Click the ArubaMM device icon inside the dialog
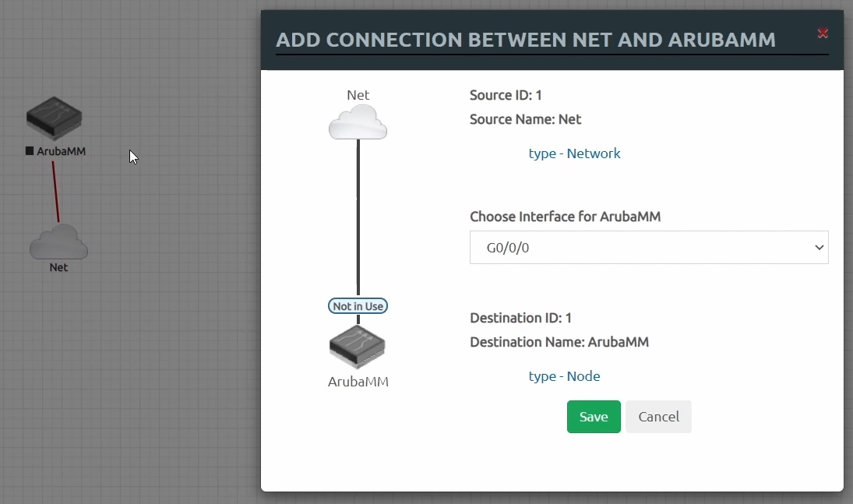This screenshot has width=853, height=504. point(358,347)
